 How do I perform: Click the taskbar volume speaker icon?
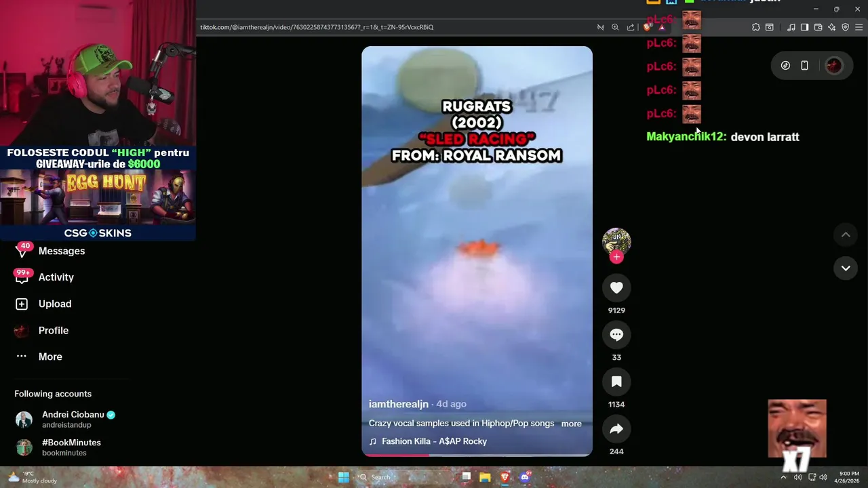(x=823, y=477)
